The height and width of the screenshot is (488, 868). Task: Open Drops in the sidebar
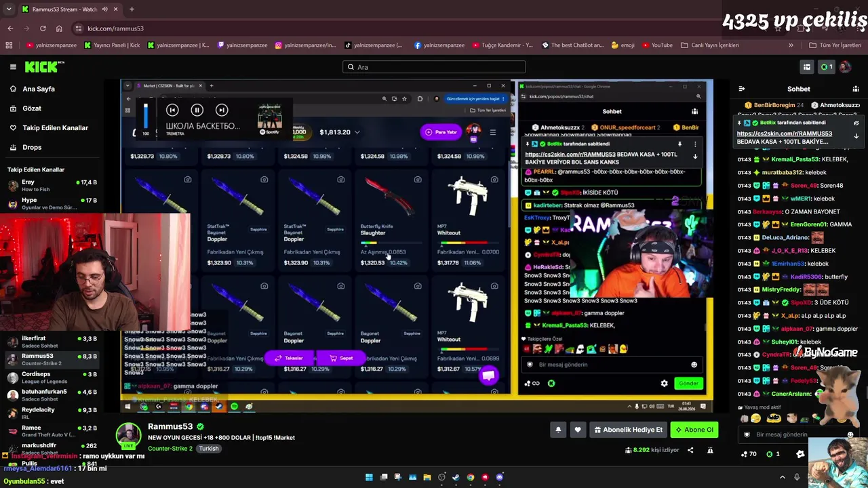pos(32,147)
